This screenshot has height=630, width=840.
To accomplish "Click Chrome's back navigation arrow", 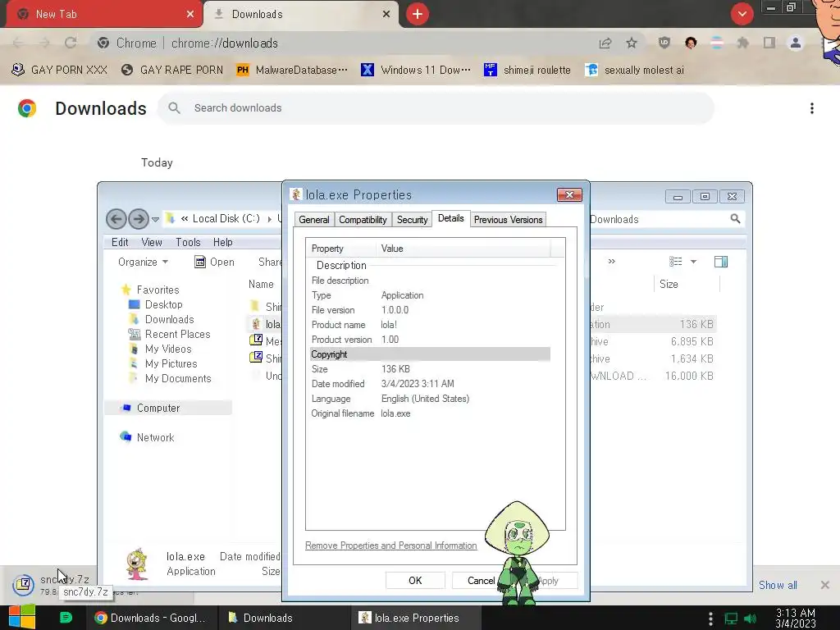I will [x=18, y=43].
